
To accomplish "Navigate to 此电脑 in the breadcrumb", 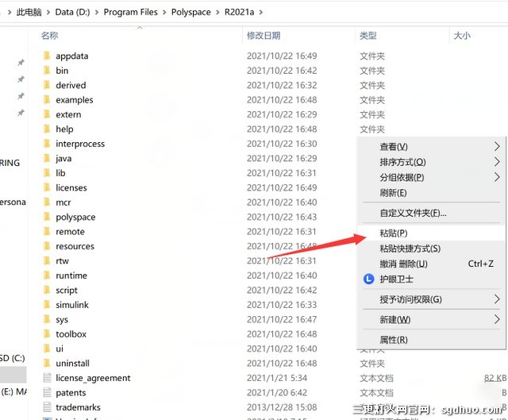I will tap(29, 13).
